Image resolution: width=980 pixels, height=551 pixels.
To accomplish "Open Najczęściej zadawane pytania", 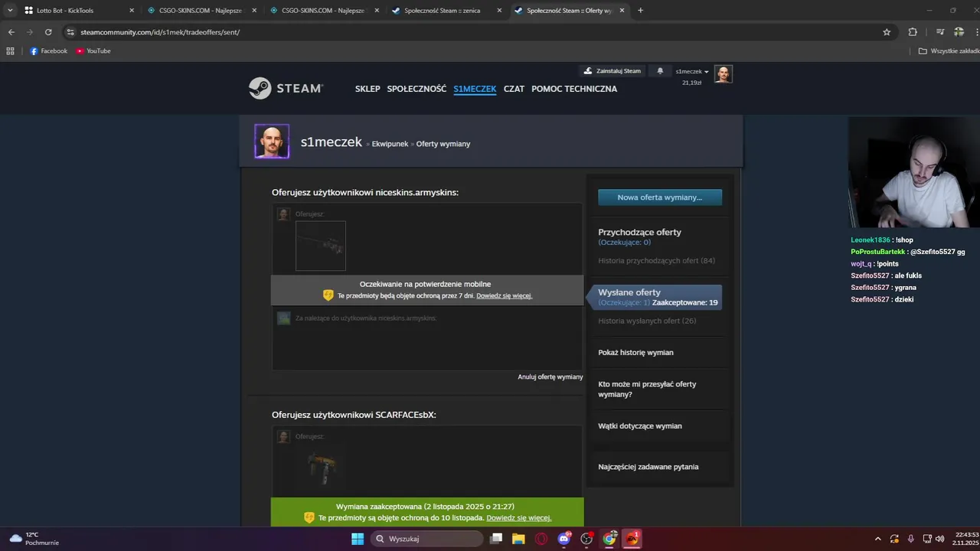I will (648, 467).
